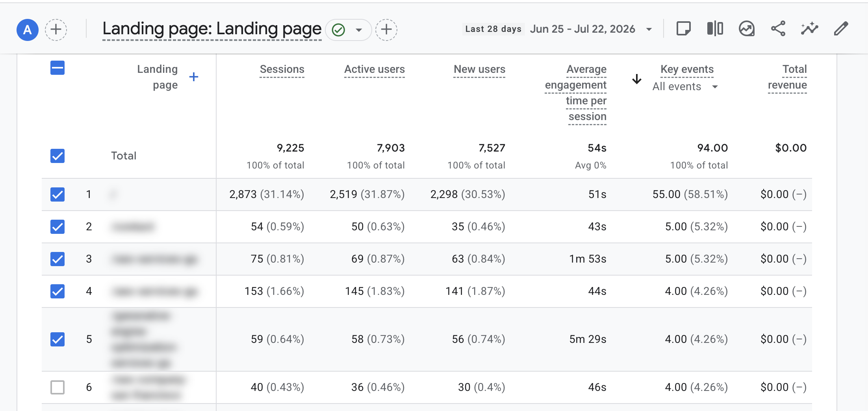Share this report
The height and width of the screenshot is (411, 868).
coord(778,29)
